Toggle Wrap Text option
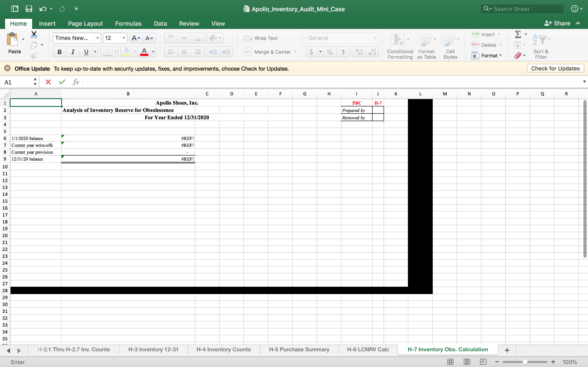Screen dimensions: 588x367 pyautogui.click(x=261, y=38)
